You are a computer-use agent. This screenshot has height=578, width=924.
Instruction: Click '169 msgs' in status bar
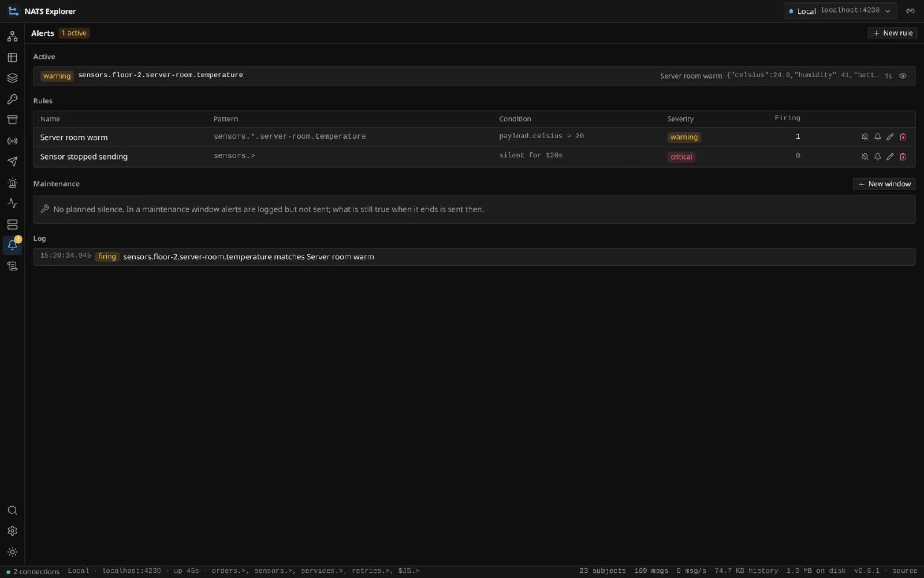[651, 571]
